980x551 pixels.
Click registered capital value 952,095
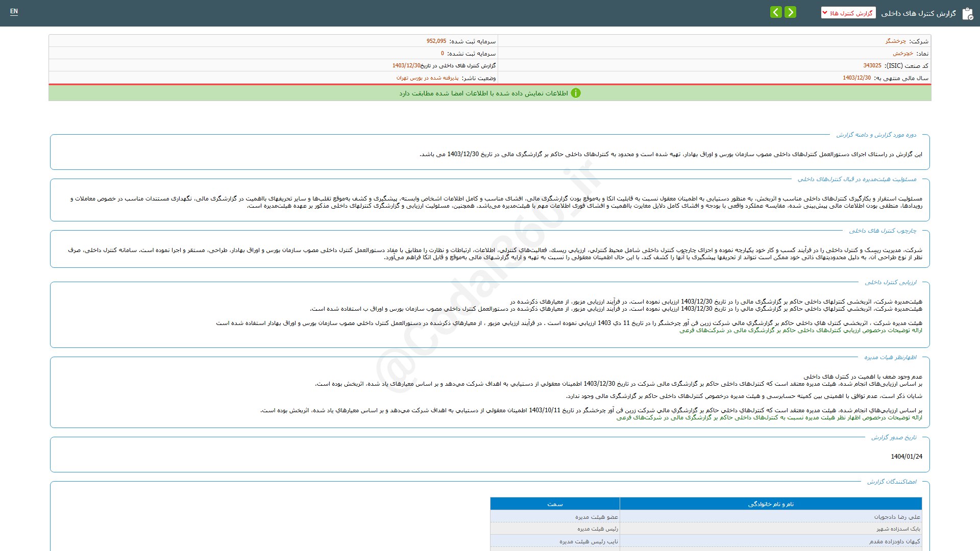[x=436, y=41]
